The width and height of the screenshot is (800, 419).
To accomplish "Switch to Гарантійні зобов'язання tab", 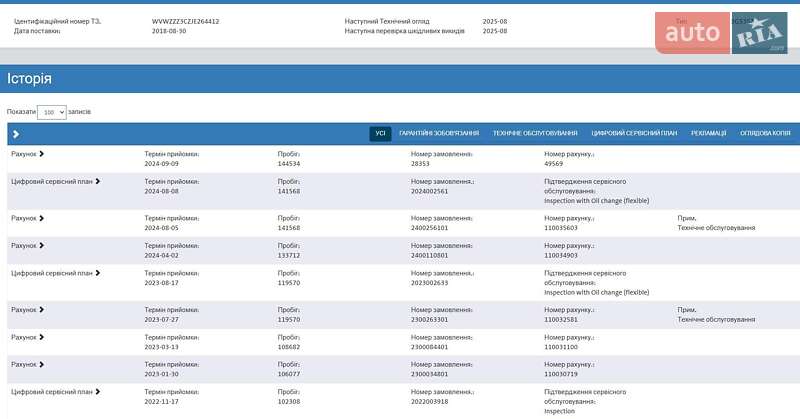I will (439, 133).
